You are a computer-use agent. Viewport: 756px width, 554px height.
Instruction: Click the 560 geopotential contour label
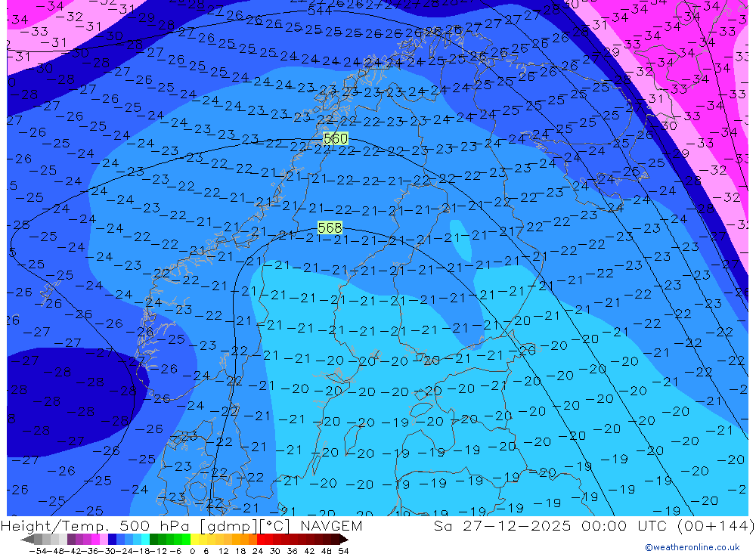point(335,139)
